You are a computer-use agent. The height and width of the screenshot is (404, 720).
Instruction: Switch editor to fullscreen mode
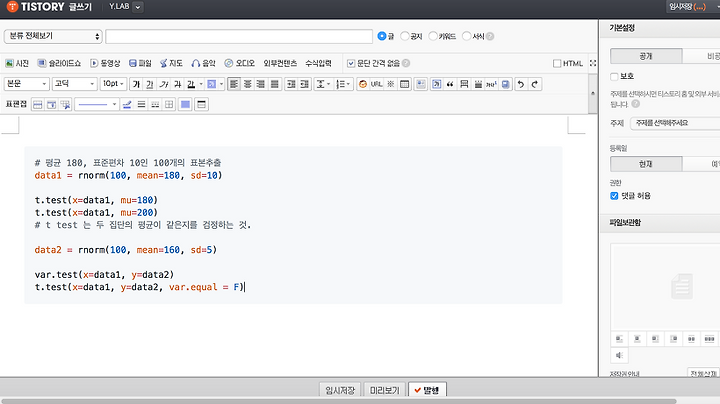tap(593, 63)
